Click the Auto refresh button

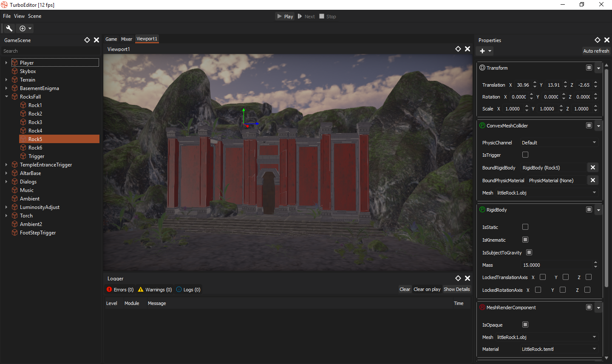[x=596, y=51]
